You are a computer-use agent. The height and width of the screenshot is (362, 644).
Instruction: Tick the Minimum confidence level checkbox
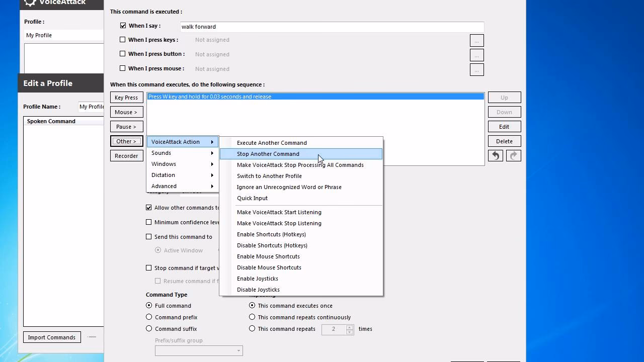point(149,222)
